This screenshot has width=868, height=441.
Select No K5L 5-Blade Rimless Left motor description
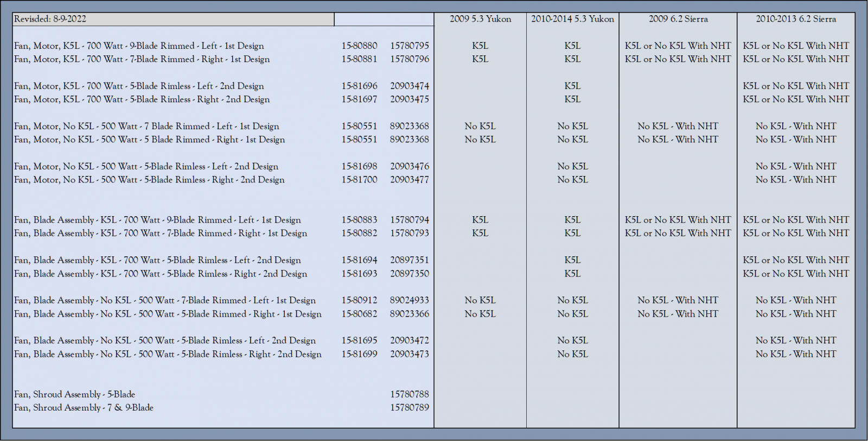tap(146, 167)
